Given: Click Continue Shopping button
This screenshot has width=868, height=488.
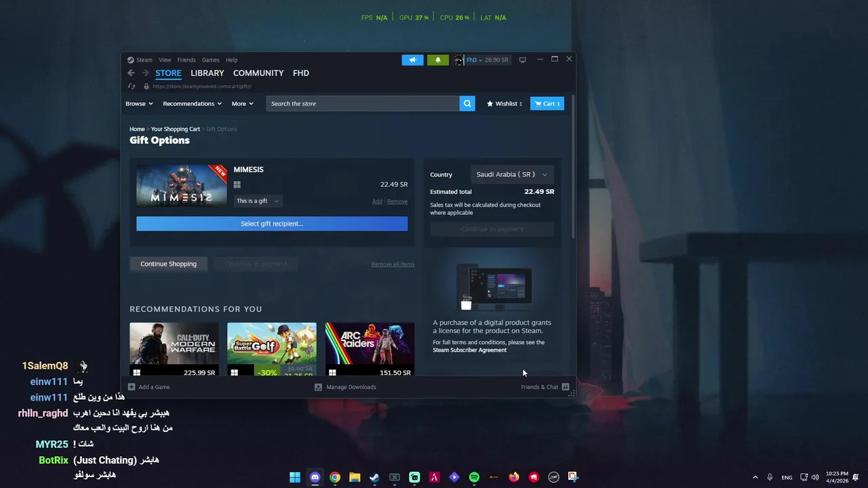Looking at the screenshot, I should click(168, 264).
